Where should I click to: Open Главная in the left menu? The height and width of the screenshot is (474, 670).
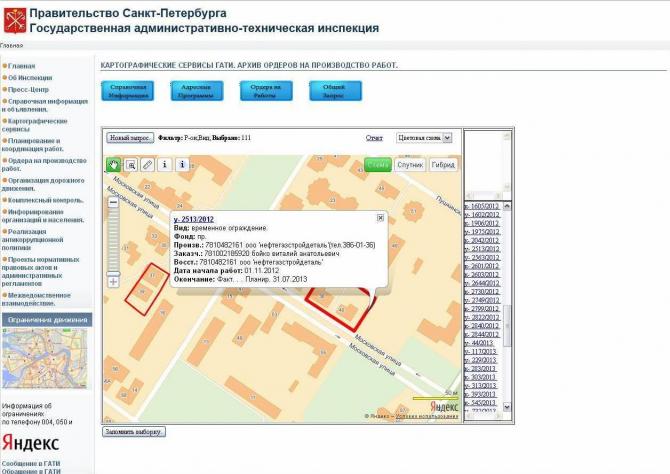click(x=21, y=66)
